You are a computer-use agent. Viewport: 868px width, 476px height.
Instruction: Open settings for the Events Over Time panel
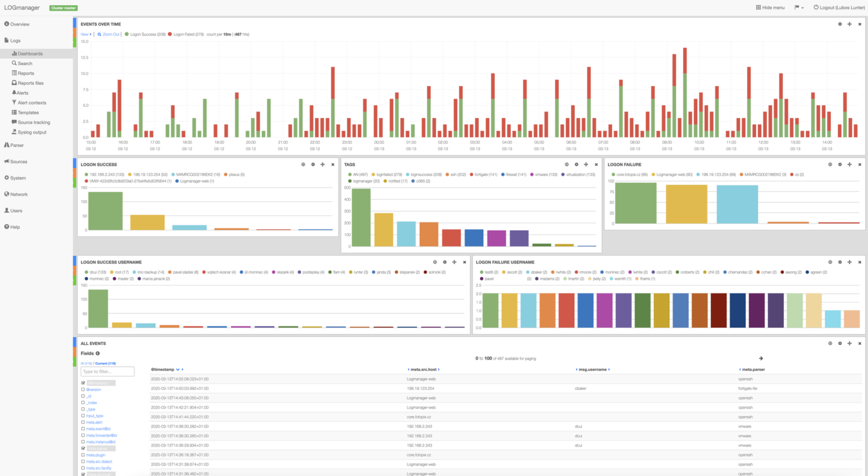840,24
